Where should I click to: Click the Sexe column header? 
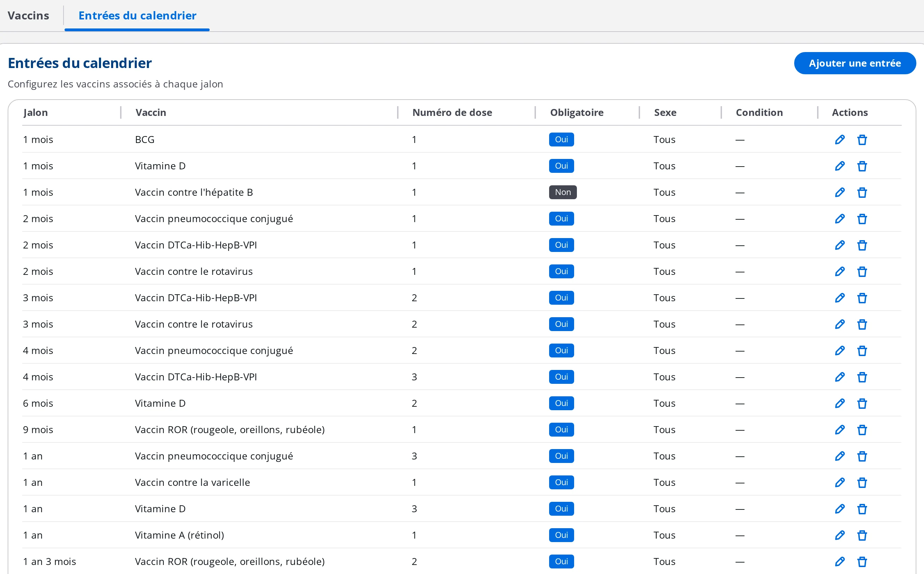tap(665, 112)
